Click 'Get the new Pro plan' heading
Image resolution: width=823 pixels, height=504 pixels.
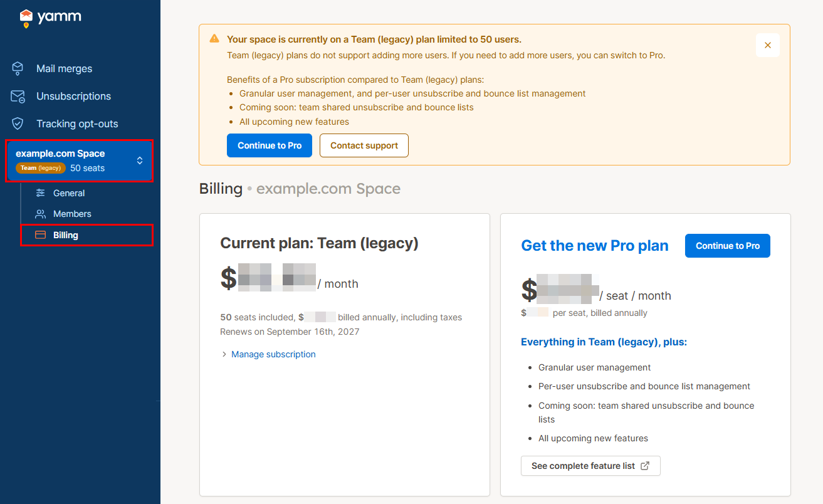(595, 246)
